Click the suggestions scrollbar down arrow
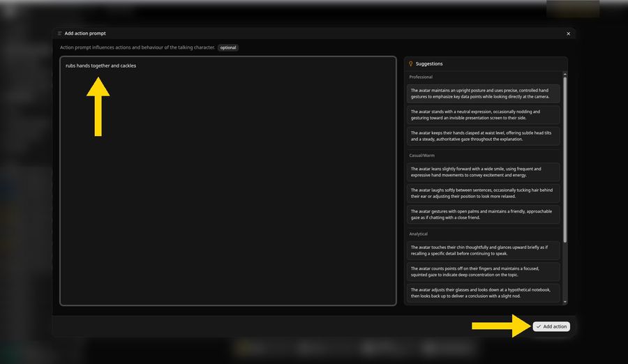The width and height of the screenshot is (628, 364). pos(565,302)
